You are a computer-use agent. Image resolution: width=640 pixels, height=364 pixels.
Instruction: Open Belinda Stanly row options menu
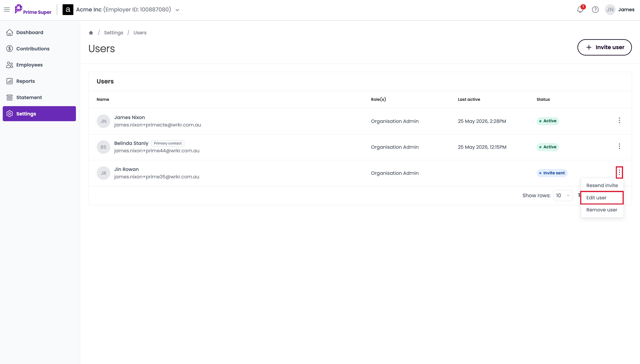pos(619,146)
